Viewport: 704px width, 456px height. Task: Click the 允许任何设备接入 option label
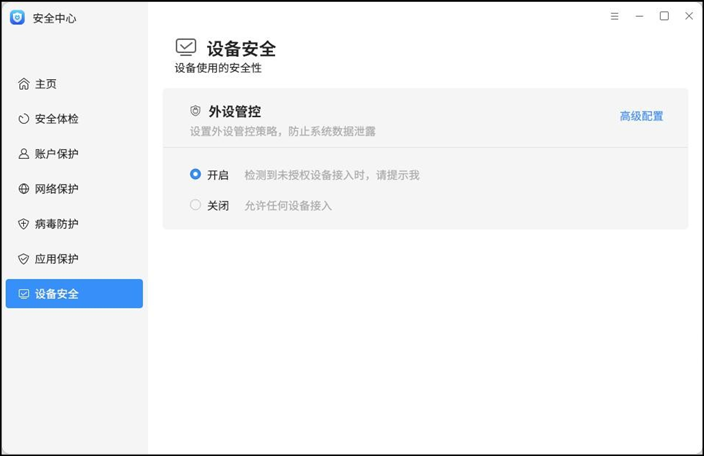pyautogui.click(x=288, y=206)
